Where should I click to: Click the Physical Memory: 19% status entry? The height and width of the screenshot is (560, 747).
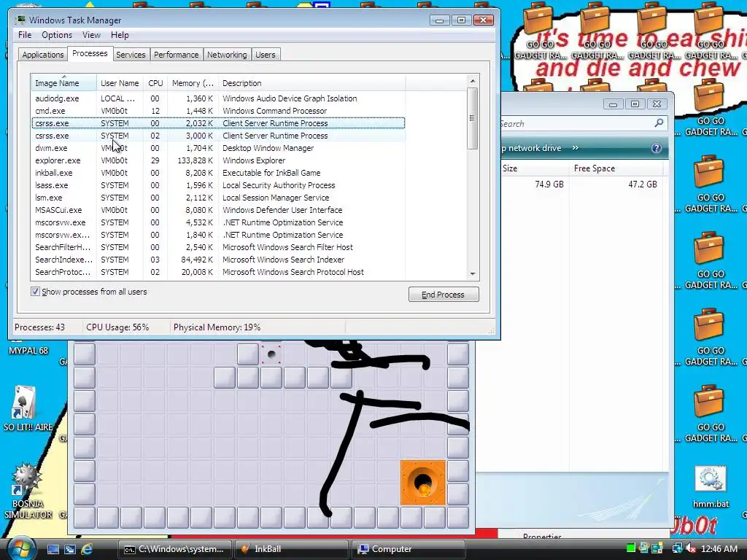click(217, 327)
